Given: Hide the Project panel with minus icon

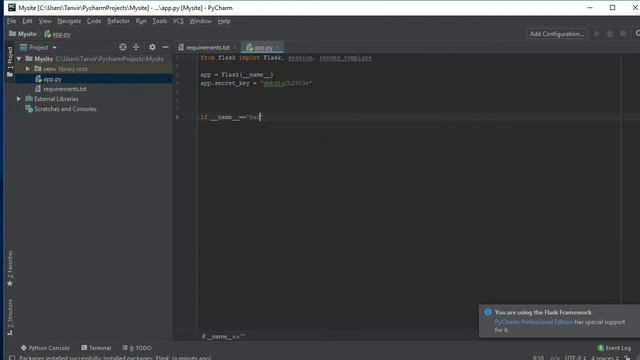Looking at the screenshot, I should pos(165,47).
